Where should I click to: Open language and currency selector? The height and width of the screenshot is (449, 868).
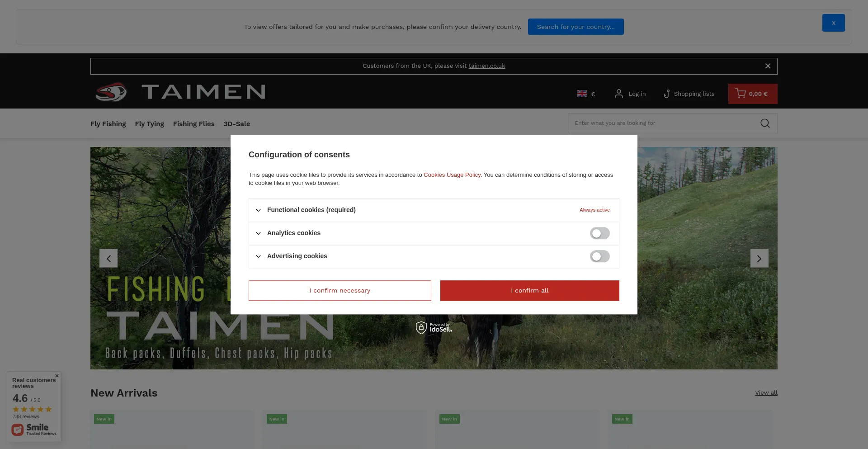pos(586,94)
